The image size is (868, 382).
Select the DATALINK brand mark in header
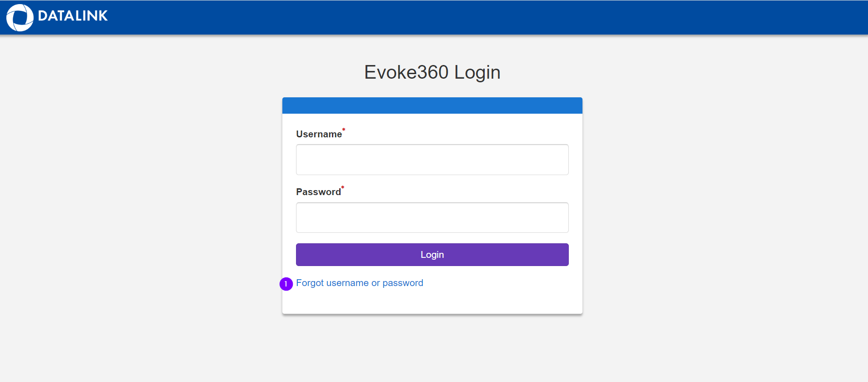pos(57,17)
